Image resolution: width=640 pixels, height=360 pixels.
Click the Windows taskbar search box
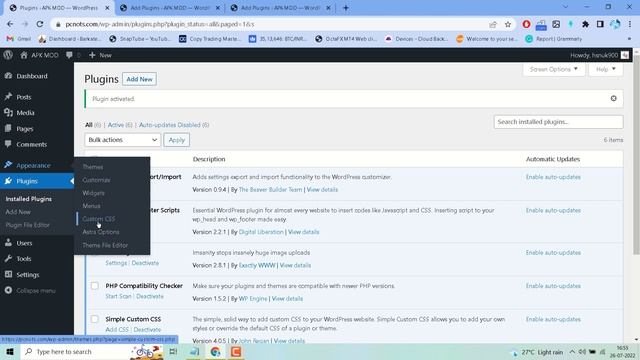point(78,351)
